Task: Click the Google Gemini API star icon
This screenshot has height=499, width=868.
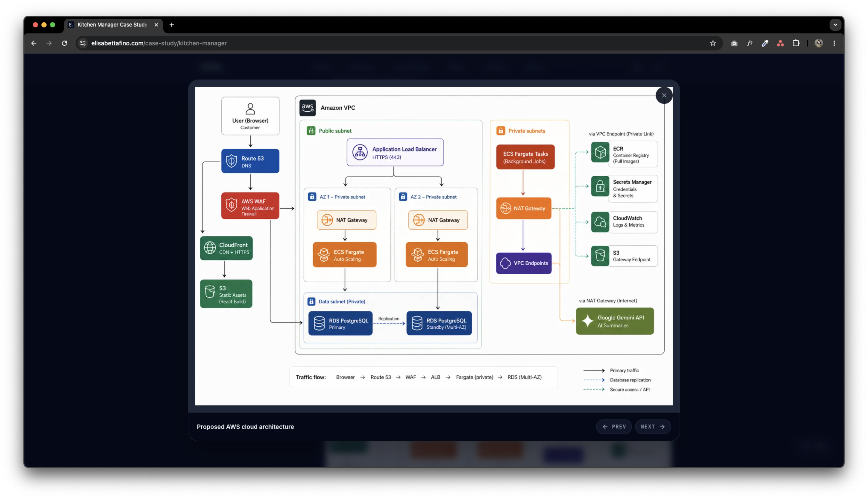Action: (x=587, y=321)
